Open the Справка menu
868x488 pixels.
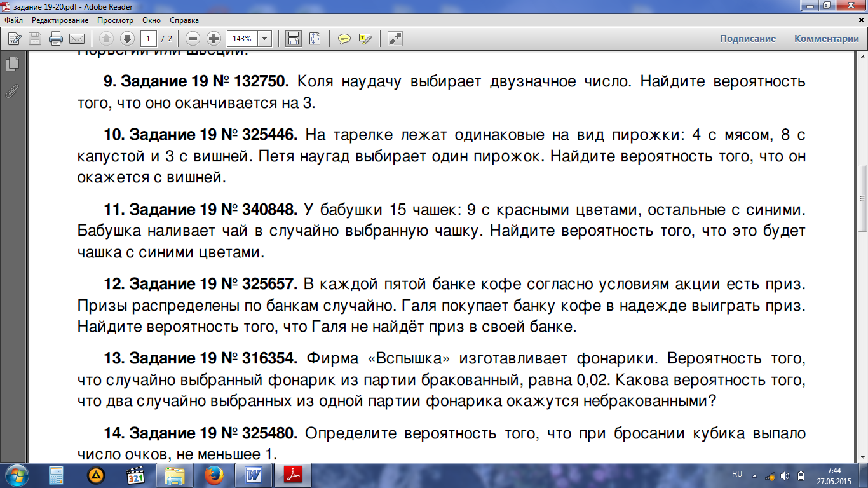(184, 20)
